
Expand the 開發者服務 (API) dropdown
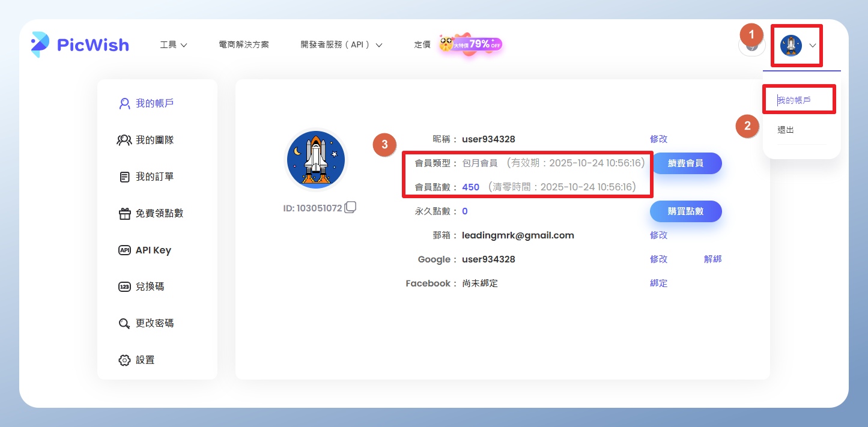coord(341,44)
